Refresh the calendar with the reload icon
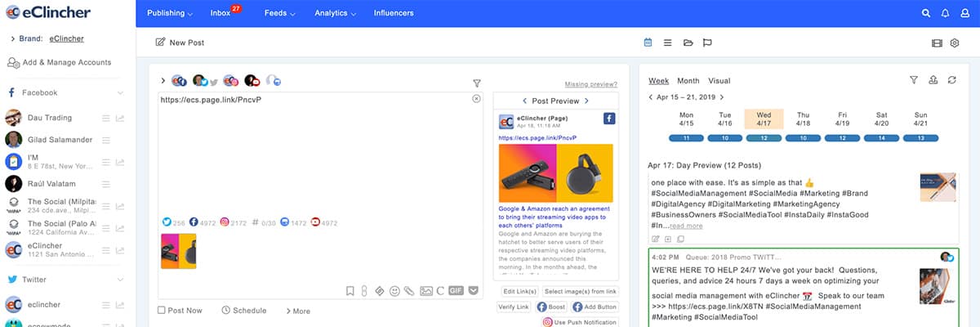The width and height of the screenshot is (980, 327). pyautogui.click(x=951, y=80)
